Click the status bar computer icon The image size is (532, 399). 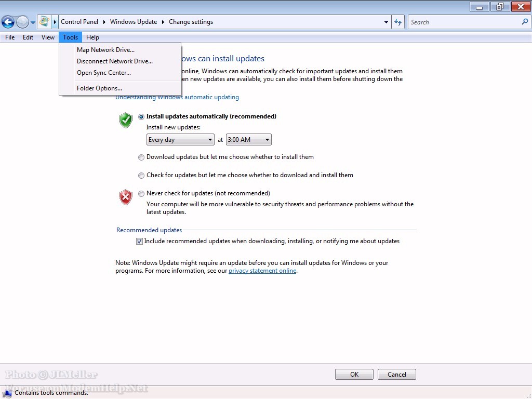[x=7, y=393]
